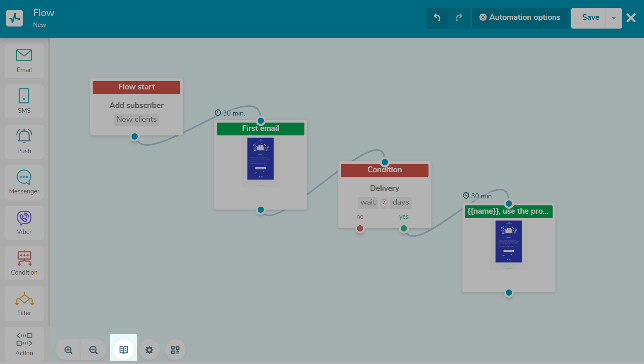
Task: Add a Condition block from sidebar
Action: [x=24, y=263]
